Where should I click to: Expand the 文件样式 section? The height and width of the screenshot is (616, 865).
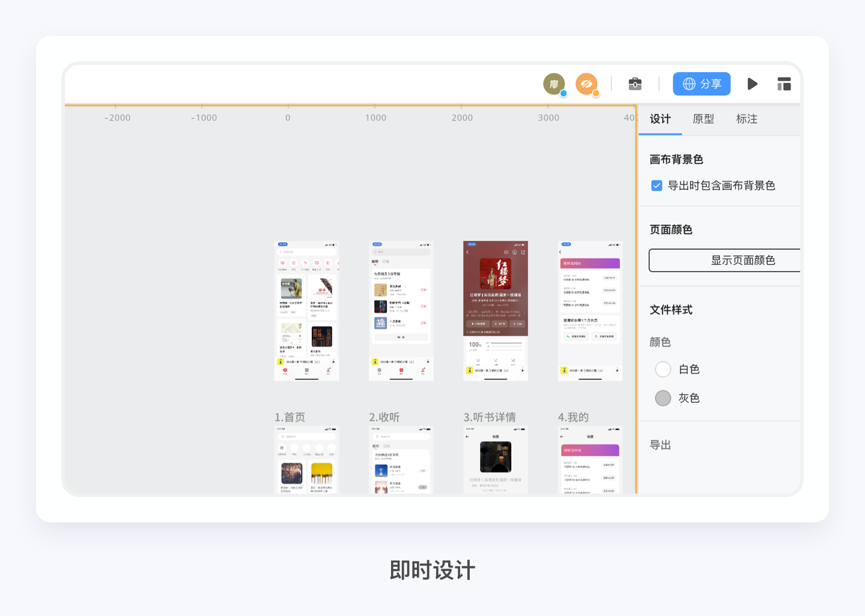click(671, 309)
